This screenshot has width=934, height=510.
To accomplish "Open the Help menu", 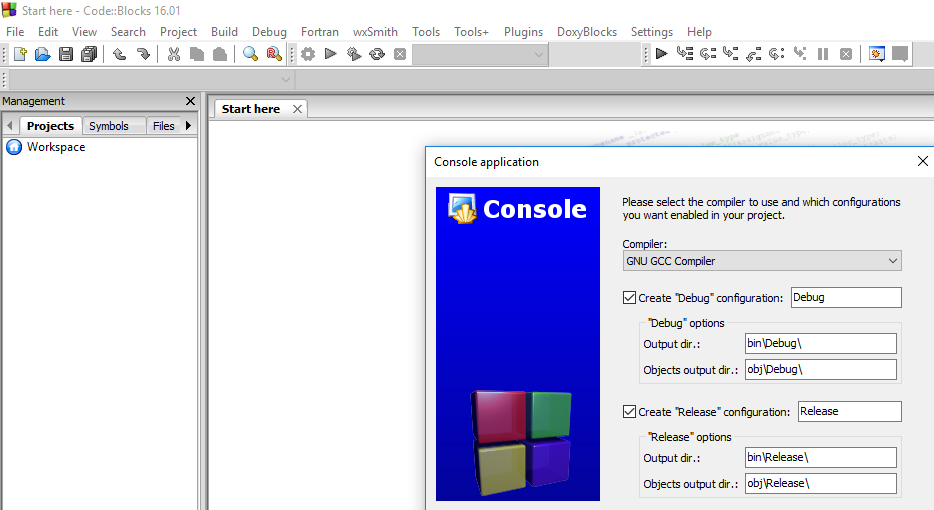I will (699, 32).
